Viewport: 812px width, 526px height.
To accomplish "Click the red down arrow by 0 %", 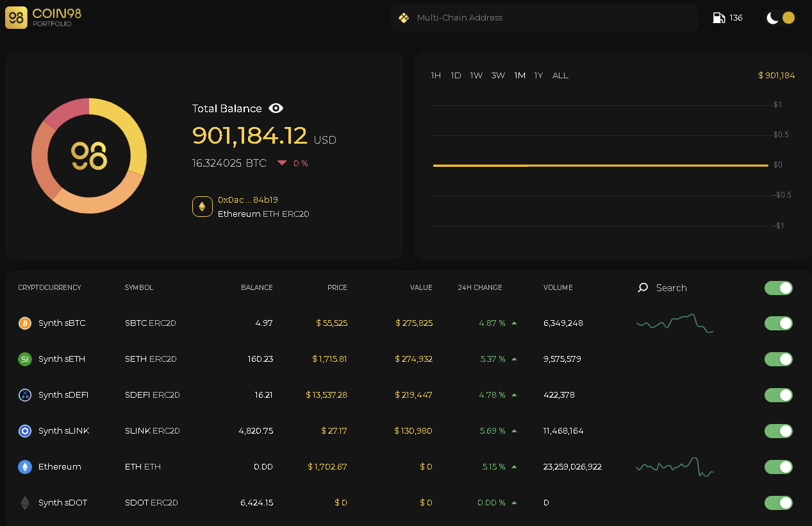I will click(x=282, y=164).
